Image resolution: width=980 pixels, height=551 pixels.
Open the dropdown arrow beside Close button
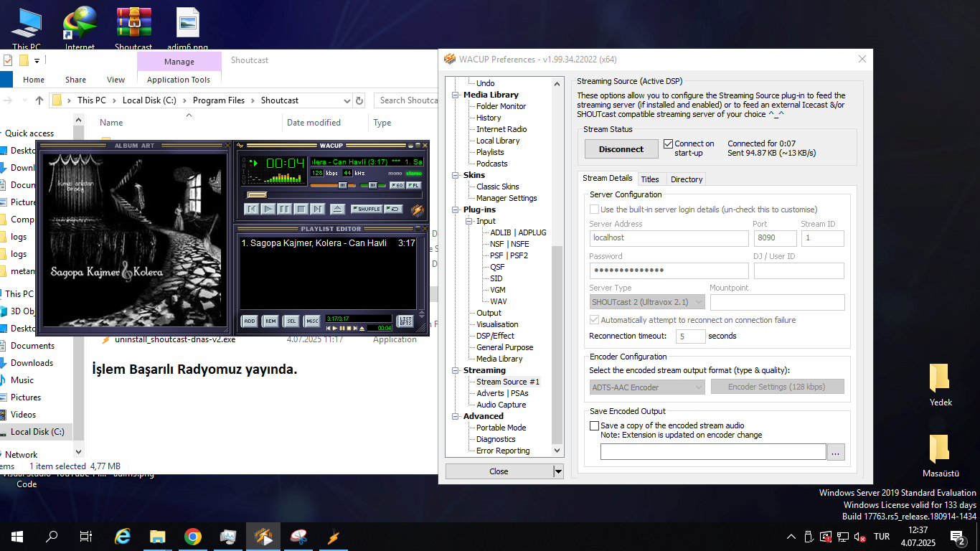point(558,471)
